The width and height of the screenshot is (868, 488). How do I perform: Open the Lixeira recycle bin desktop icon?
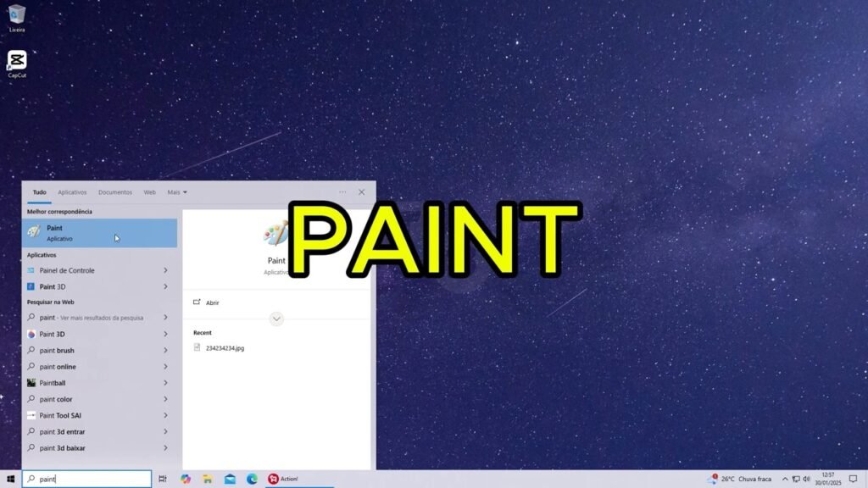pyautogui.click(x=17, y=18)
